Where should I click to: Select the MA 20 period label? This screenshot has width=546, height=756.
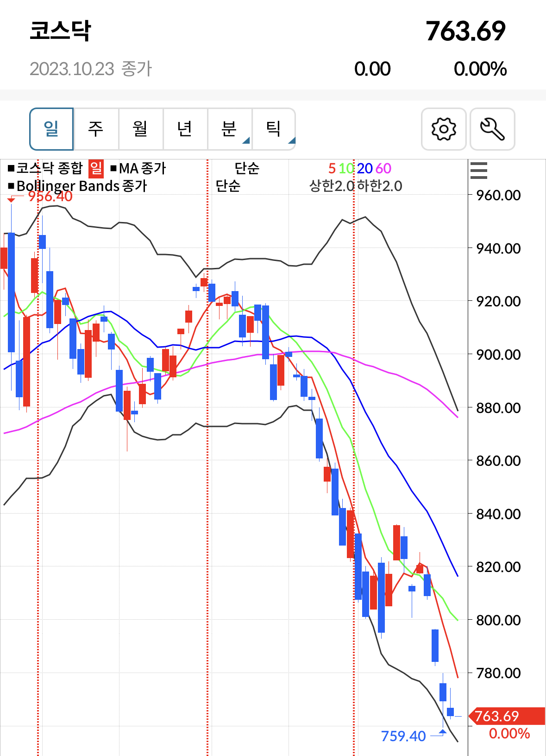click(365, 168)
